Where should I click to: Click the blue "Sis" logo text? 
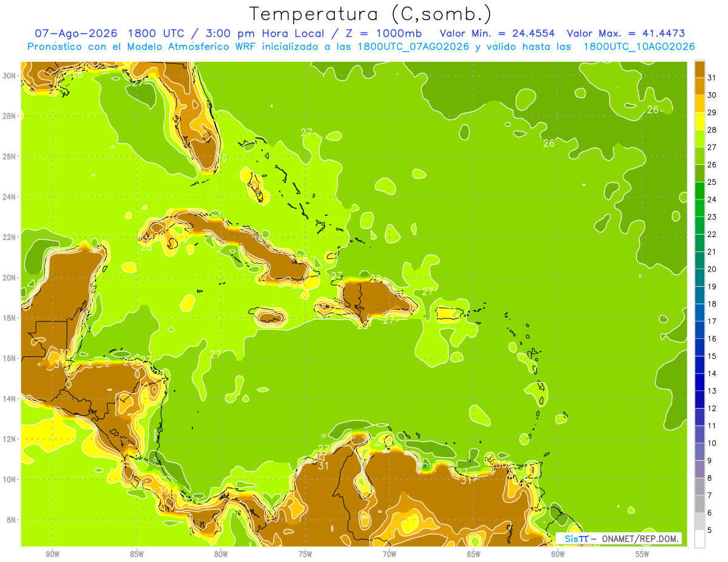[x=571, y=538]
